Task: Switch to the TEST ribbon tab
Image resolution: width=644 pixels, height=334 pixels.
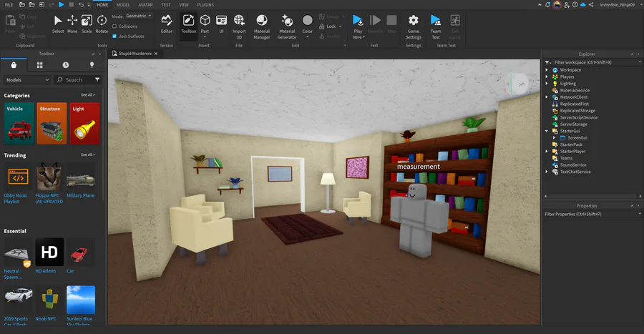Action: (166, 5)
